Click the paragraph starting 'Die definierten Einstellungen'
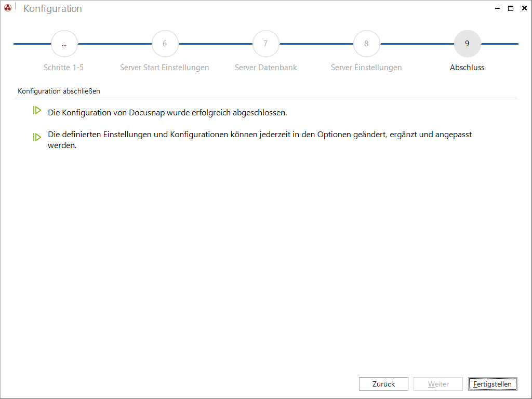This screenshot has width=532, height=399. click(260, 140)
